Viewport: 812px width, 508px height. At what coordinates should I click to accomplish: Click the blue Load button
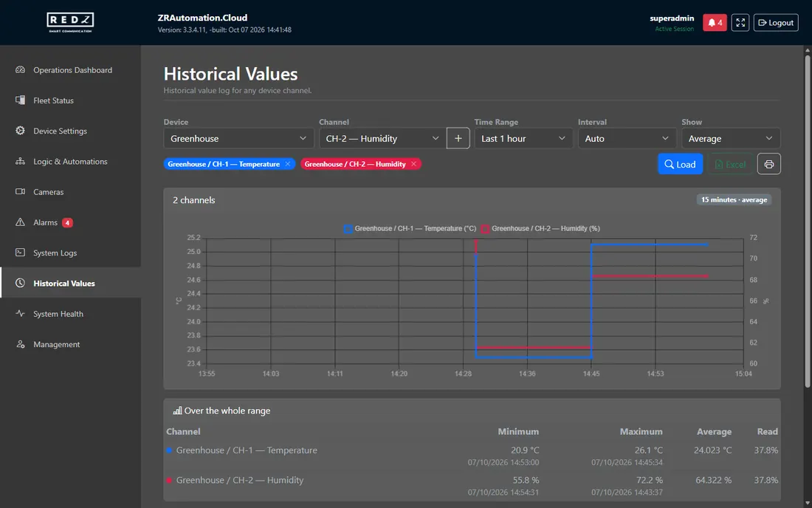coord(680,164)
